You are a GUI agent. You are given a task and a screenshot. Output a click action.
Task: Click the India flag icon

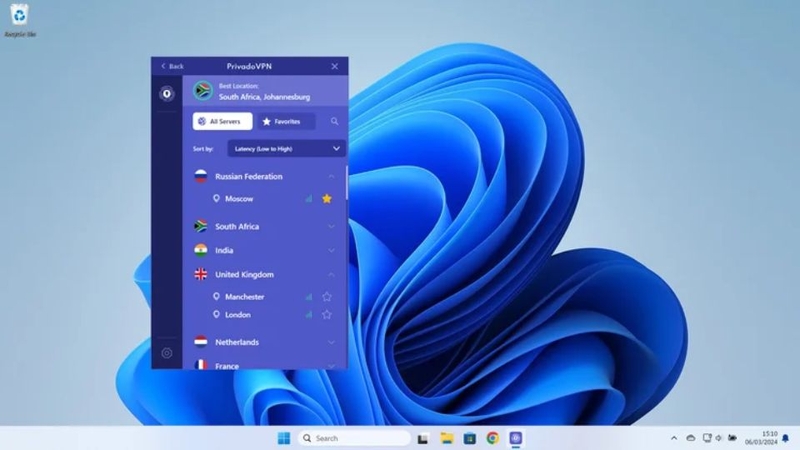coord(201,250)
